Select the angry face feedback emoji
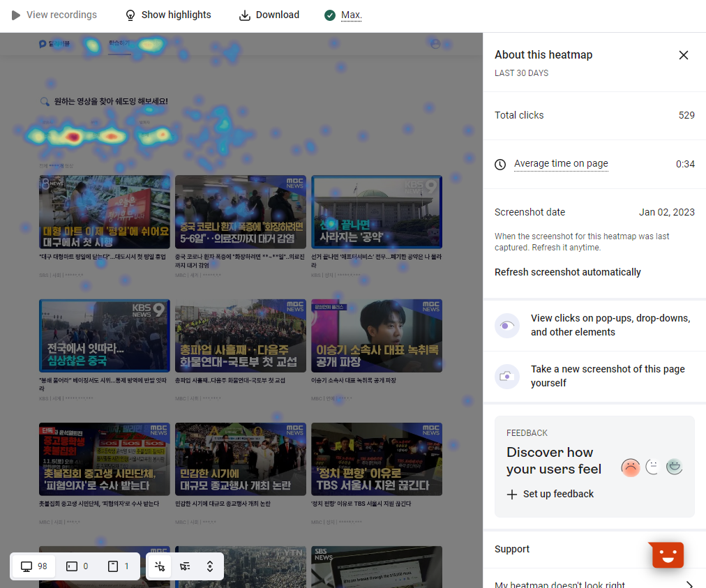706x588 pixels. point(631,467)
